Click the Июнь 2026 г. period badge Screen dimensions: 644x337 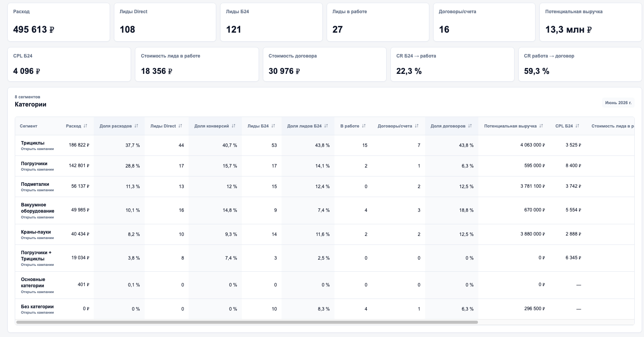pos(618,103)
